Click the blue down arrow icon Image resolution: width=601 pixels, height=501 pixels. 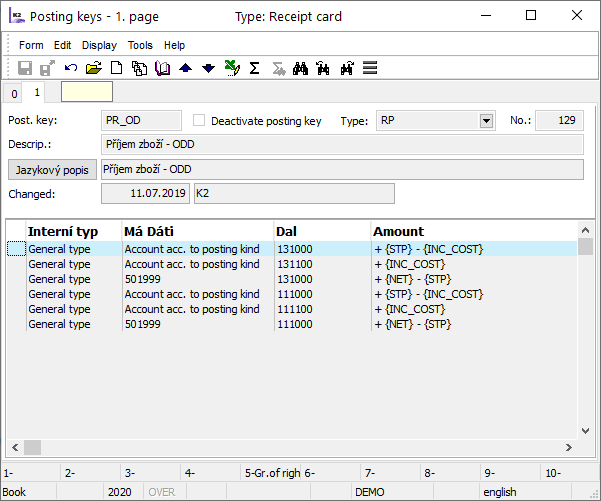pyautogui.click(x=208, y=68)
